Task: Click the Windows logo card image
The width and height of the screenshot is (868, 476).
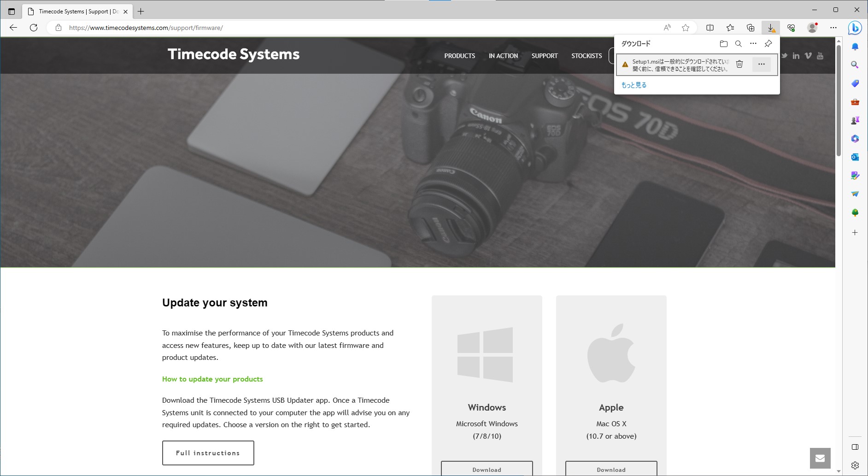Action: pyautogui.click(x=485, y=355)
